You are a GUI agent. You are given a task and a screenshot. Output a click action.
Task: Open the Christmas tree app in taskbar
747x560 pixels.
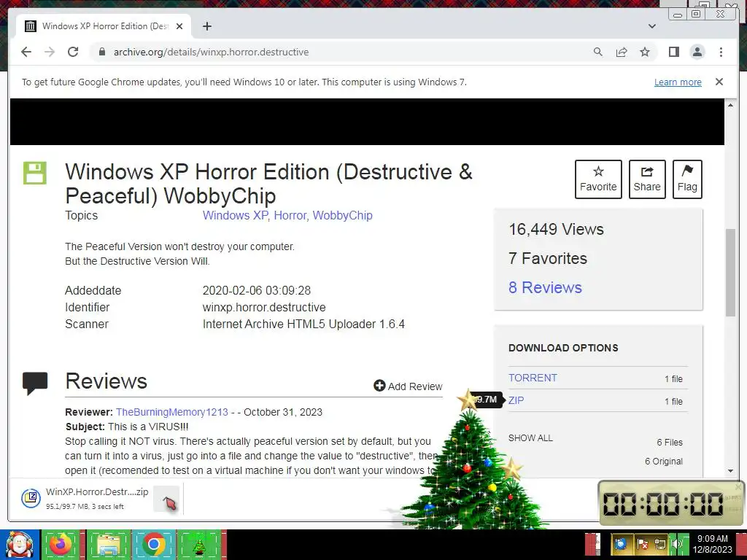[x=199, y=545]
